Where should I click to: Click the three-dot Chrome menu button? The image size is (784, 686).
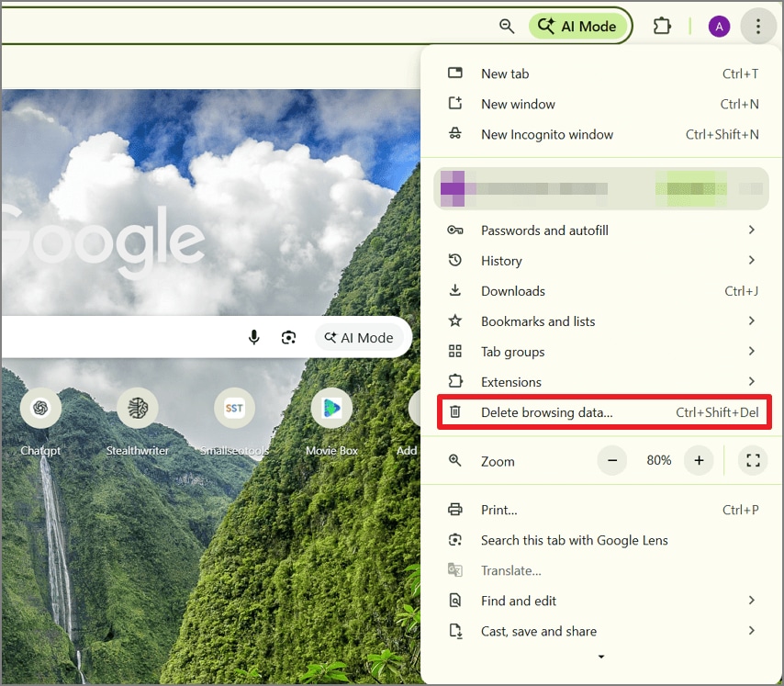pyautogui.click(x=758, y=26)
